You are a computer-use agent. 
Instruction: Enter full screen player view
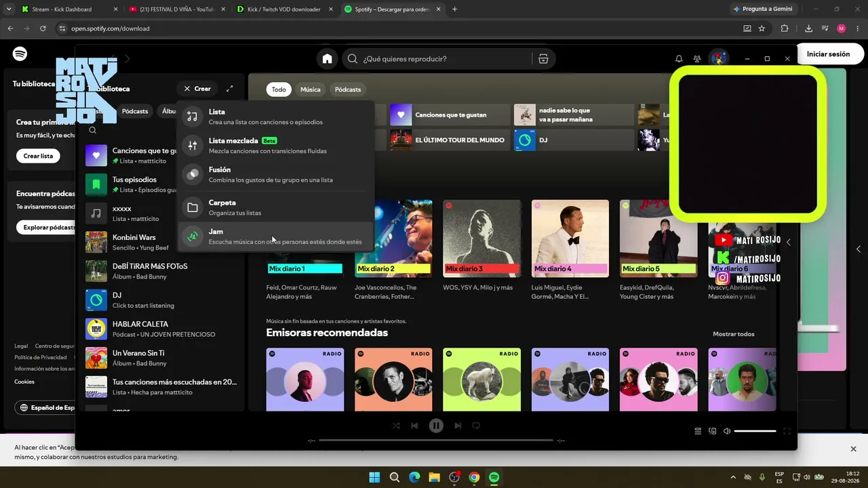pyautogui.click(x=787, y=431)
